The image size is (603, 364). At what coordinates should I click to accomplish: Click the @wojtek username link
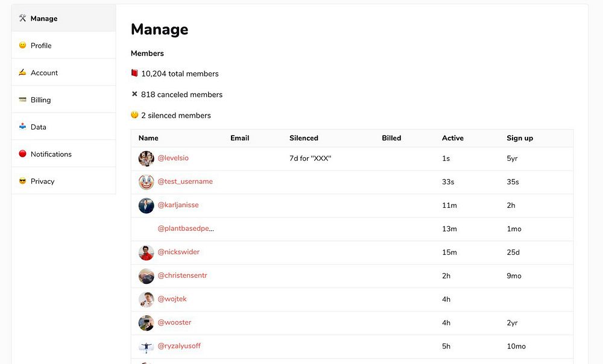(172, 299)
